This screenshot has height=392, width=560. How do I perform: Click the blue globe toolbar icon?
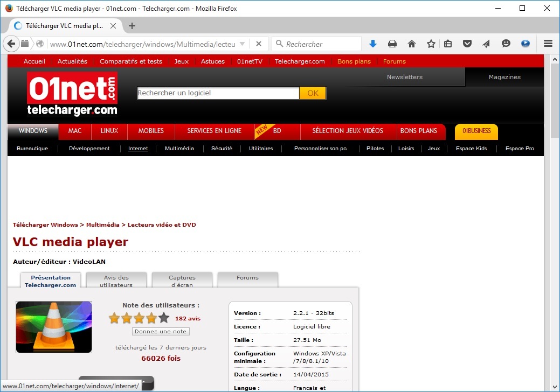pyautogui.click(x=526, y=44)
